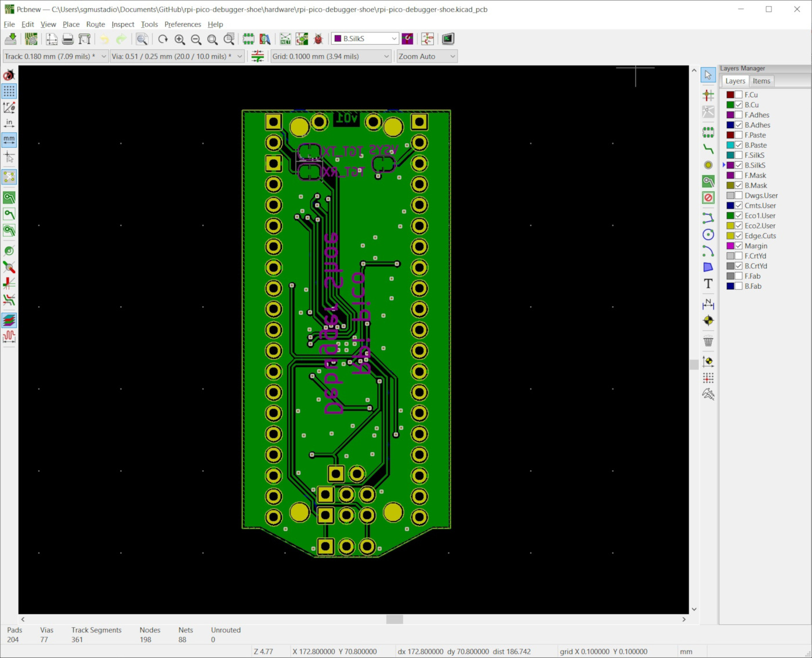The height and width of the screenshot is (658, 812).
Task: Enable the F.Cu layer checkbox
Action: 739,94
